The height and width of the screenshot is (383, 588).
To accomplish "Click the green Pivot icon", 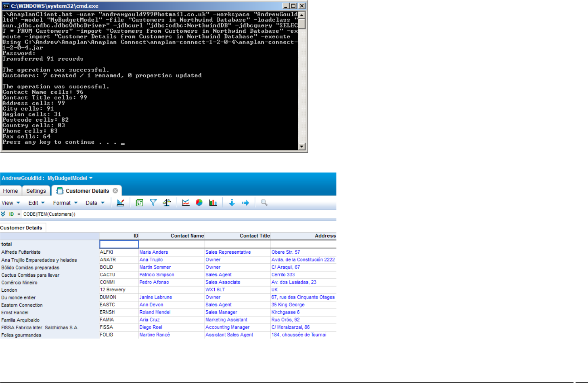I will 140,203.
